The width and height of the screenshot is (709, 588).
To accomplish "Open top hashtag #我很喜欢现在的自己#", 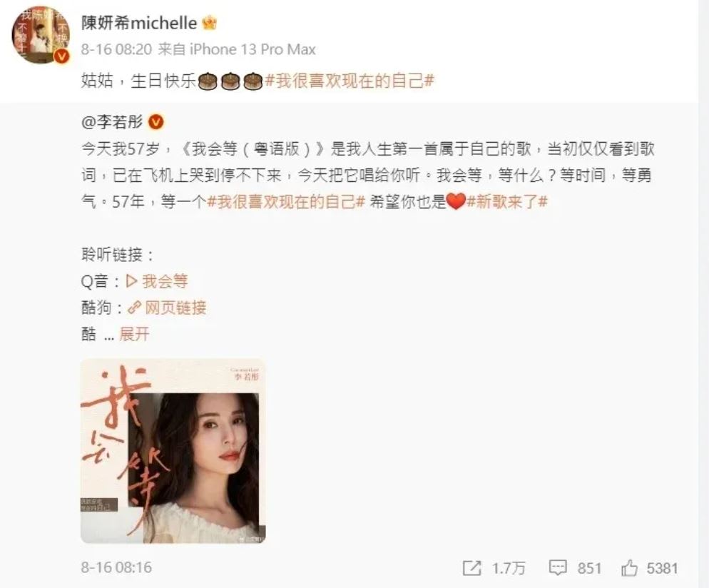I will tap(350, 81).
